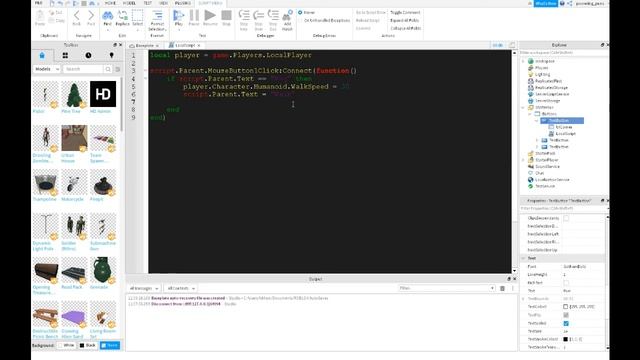640x360 pixels.
Task: Click the Paste clipboard icon
Action: pos(40,16)
